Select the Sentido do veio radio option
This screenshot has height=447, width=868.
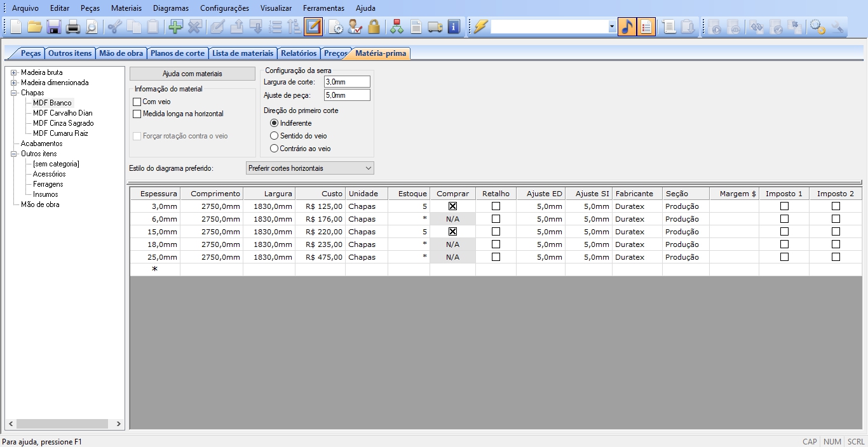point(275,136)
